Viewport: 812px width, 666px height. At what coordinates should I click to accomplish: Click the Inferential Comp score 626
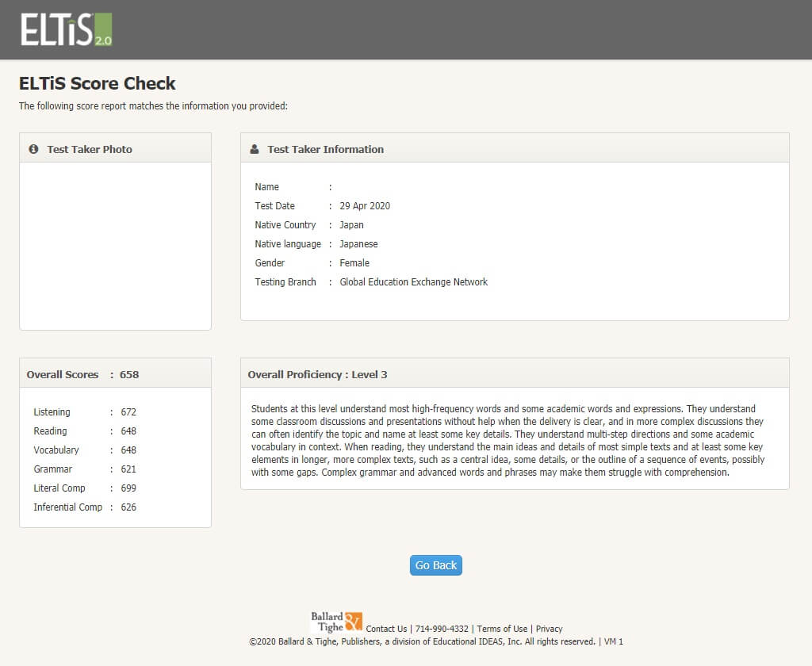pyautogui.click(x=128, y=507)
